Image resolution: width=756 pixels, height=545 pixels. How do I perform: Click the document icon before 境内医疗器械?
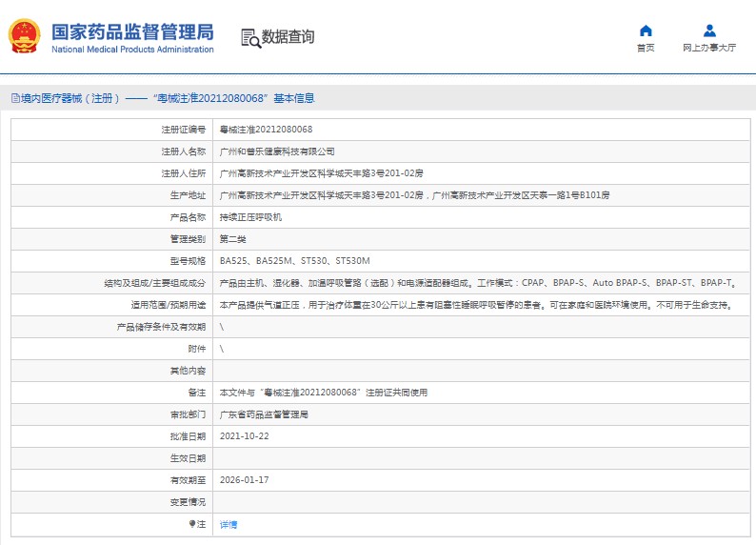pos(15,98)
